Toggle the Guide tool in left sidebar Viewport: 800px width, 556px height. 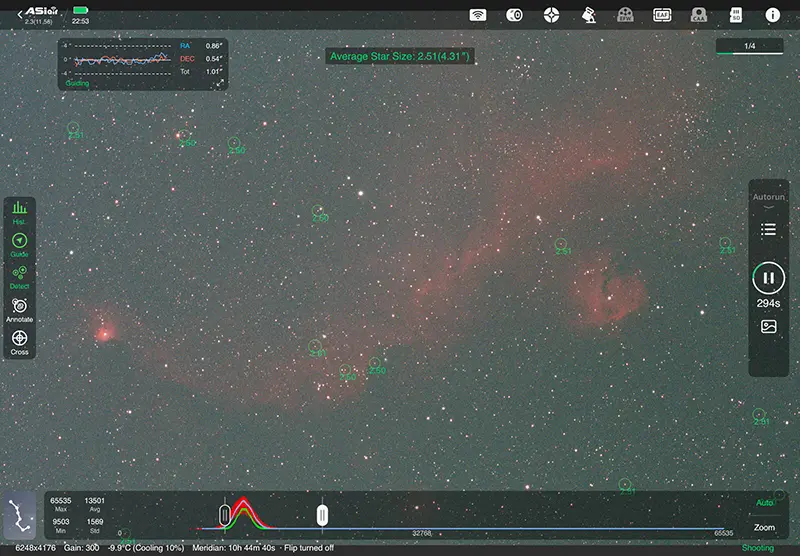click(19, 245)
